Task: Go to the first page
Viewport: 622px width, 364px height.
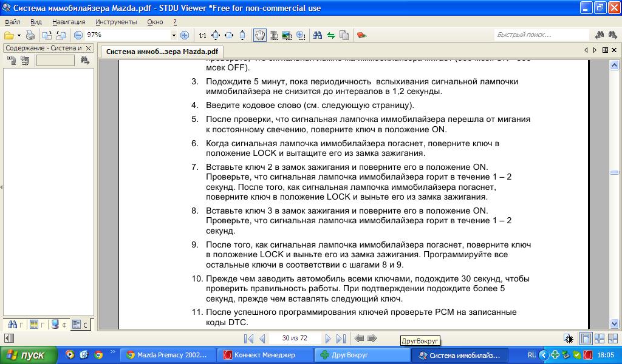Action: coord(248,339)
